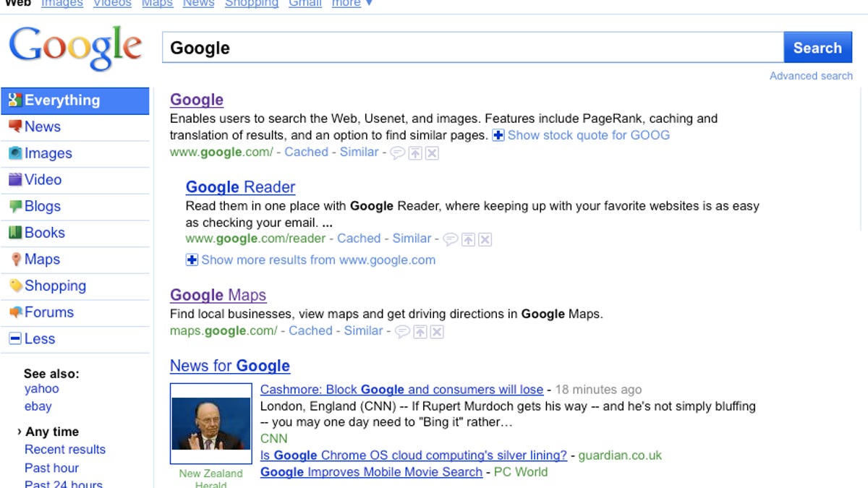
Task: Click the News icon in sidebar
Action: click(x=15, y=127)
